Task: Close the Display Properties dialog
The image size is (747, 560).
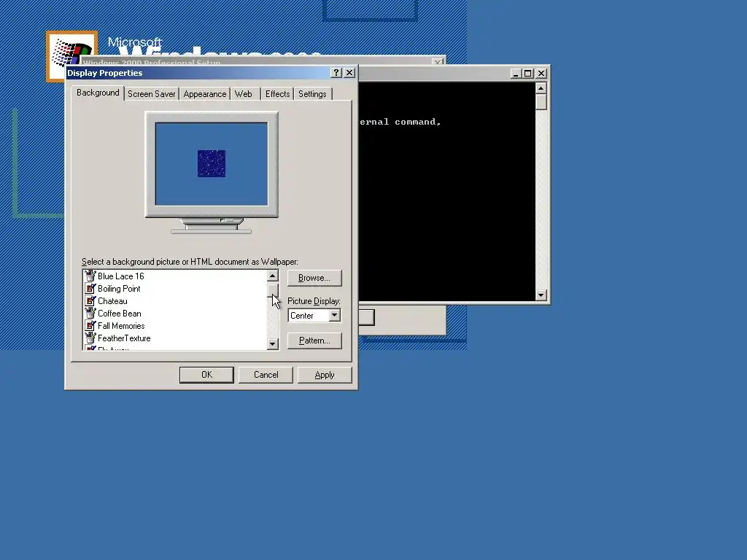Action: pyautogui.click(x=349, y=72)
